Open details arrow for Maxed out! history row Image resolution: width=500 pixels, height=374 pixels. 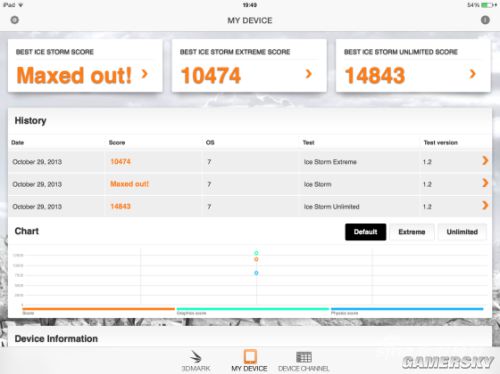pos(485,183)
